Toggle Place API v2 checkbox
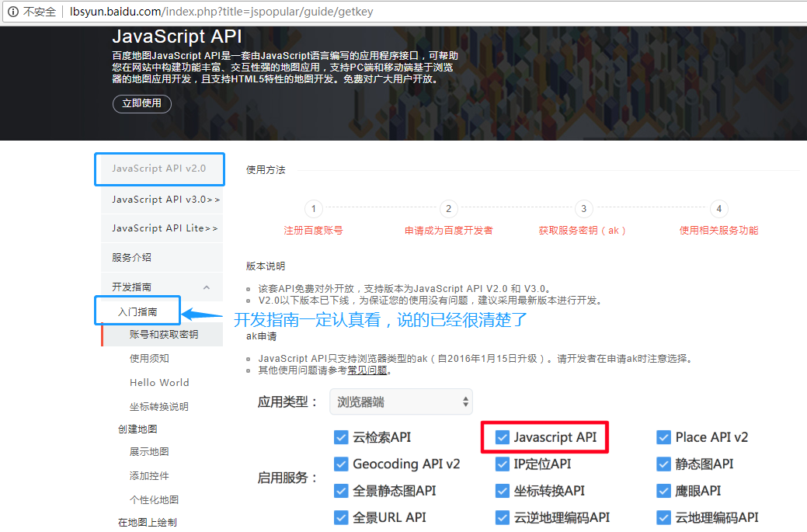This screenshot has height=532, width=807. [664, 437]
